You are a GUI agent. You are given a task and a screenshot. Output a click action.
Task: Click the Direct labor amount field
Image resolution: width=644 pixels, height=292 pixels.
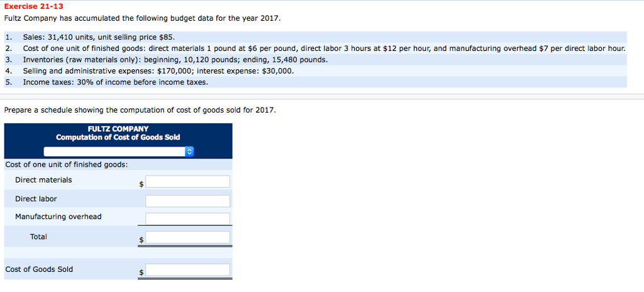point(187,201)
